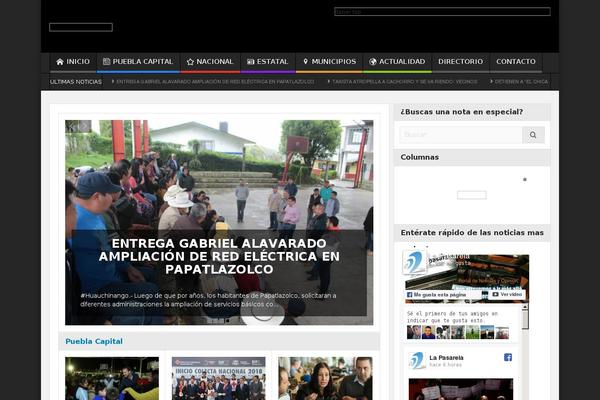Click the star icon beside Nacional

coord(190,62)
